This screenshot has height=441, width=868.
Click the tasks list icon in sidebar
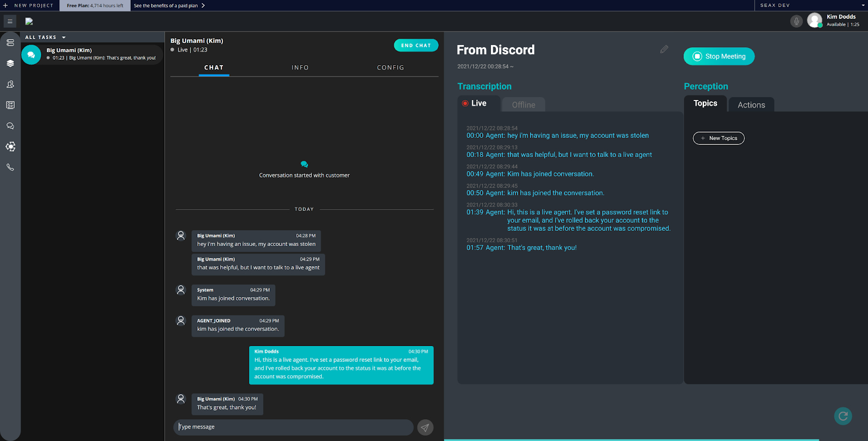tap(10, 42)
